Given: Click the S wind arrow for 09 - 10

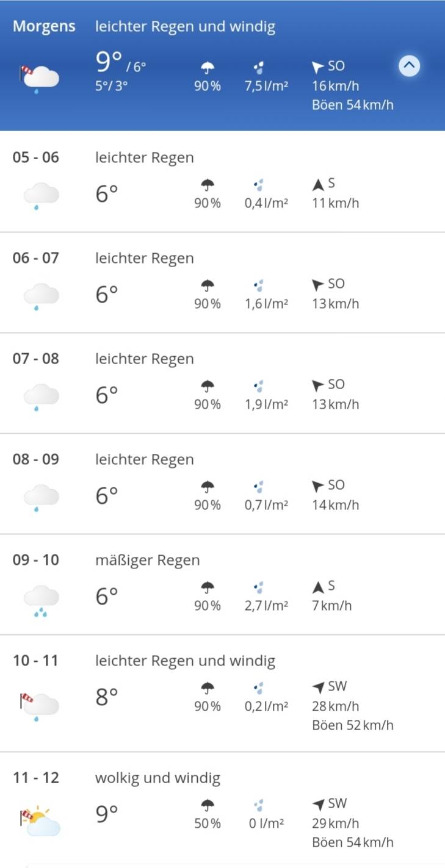Looking at the screenshot, I should tap(317, 587).
